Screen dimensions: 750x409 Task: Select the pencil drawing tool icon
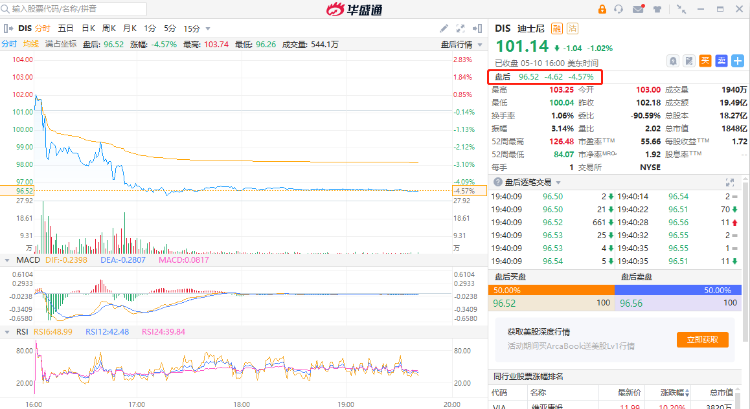444,29
